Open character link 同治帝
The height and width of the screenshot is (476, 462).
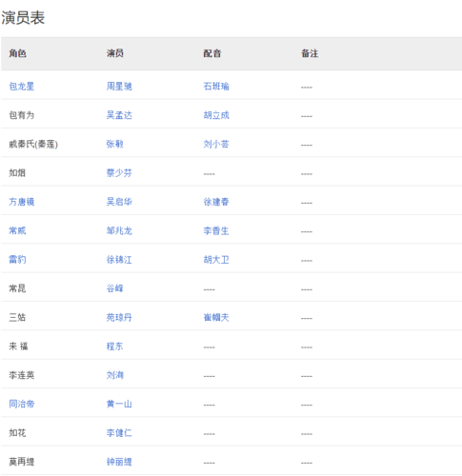tap(21, 404)
